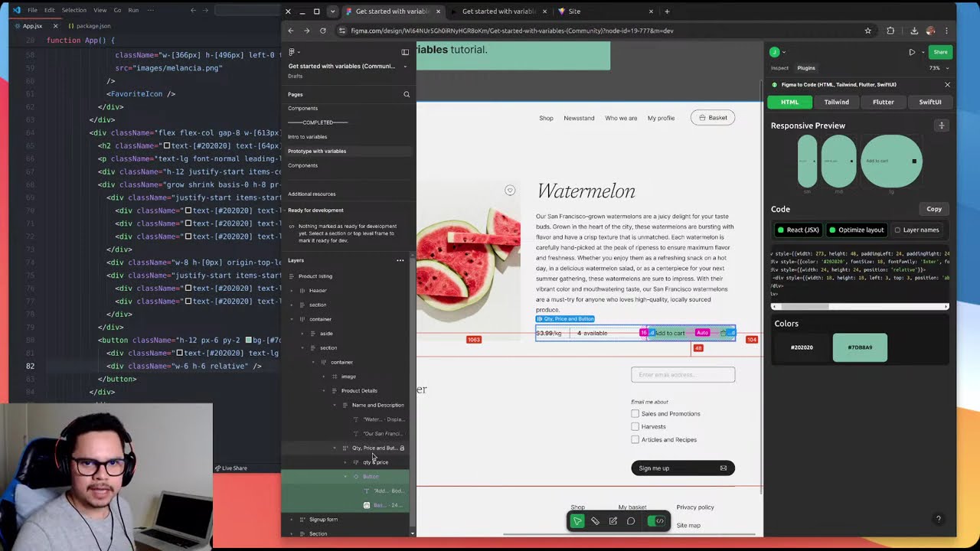Open the file name dropdown chevron

(x=405, y=66)
